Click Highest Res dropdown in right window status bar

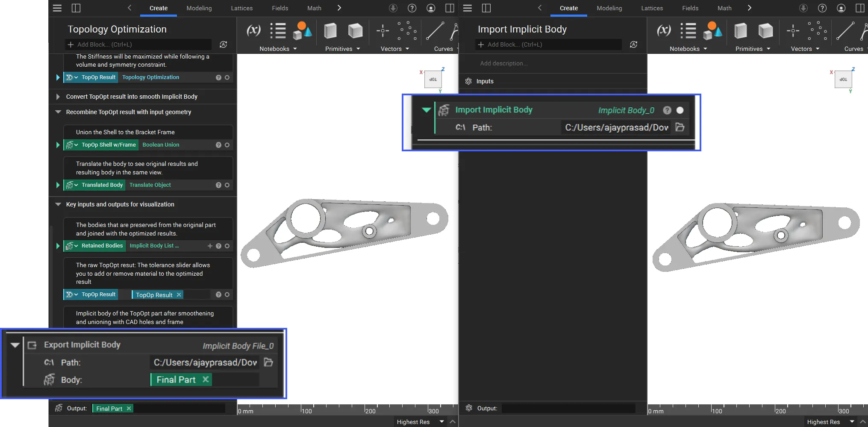831,422
